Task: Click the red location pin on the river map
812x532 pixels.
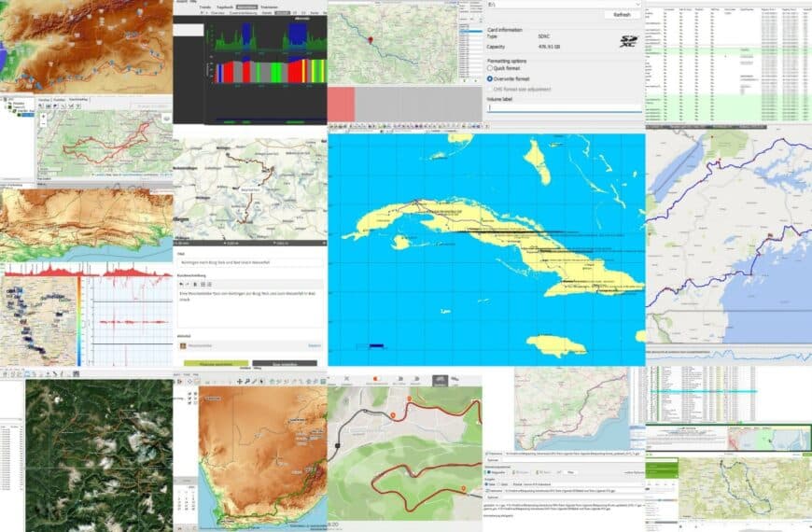Action: click(371, 40)
